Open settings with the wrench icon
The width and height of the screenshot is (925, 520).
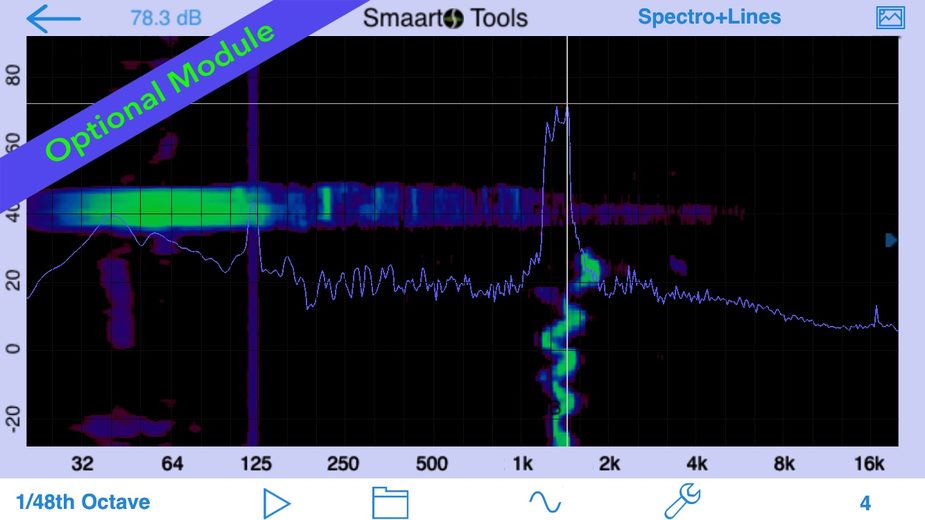(683, 502)
